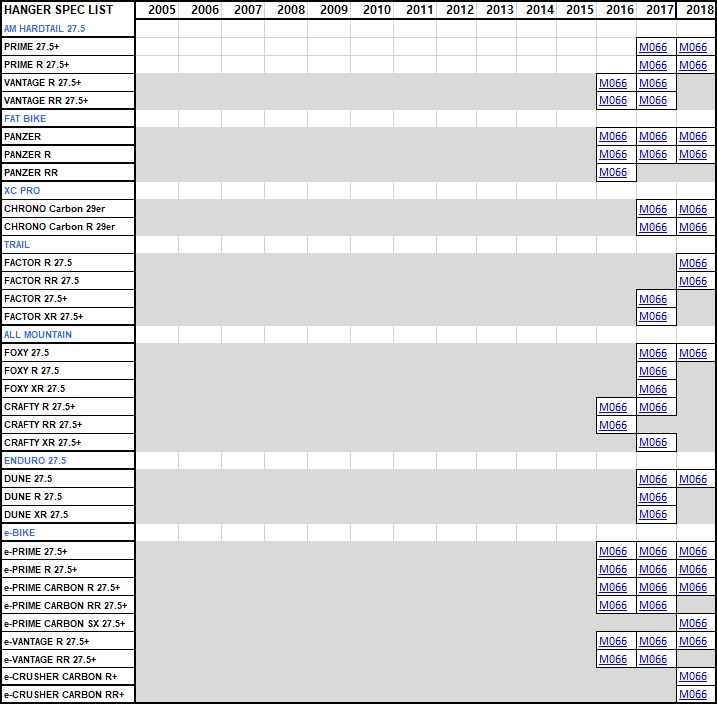Image resolution: width=717 pixels, height=704 pixels.
Task: Click M066 for PRIME R 27.5+ 2017
Action: pos(653,65)
